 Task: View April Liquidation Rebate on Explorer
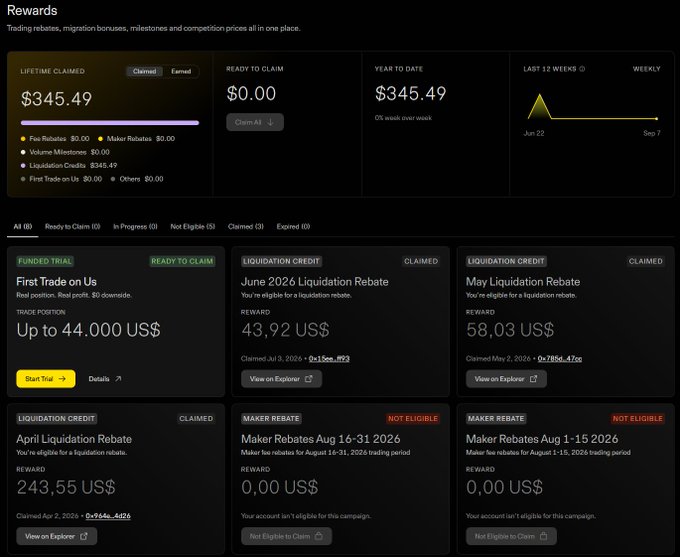pyautogui.click(x=56, y=536)
